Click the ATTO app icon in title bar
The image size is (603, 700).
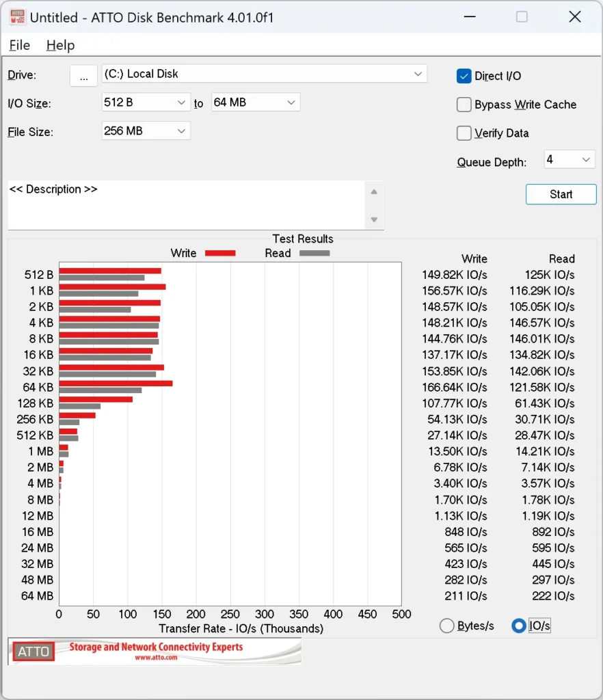(16, 18)
